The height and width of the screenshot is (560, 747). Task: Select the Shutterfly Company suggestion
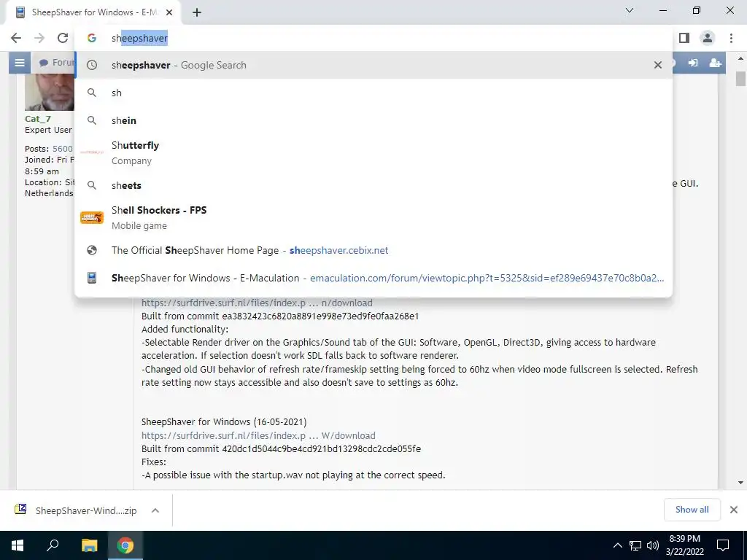(374, 153)
